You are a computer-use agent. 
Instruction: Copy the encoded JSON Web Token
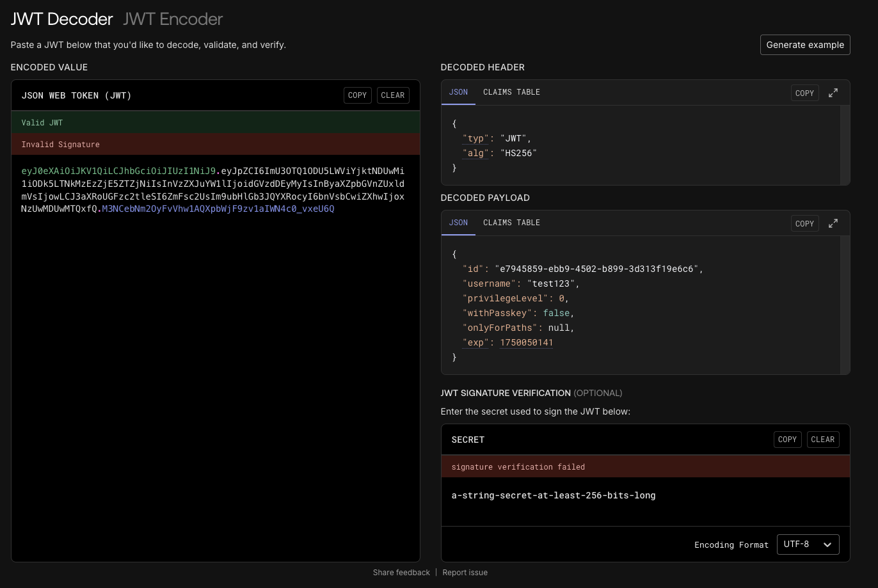pos(357,95)
